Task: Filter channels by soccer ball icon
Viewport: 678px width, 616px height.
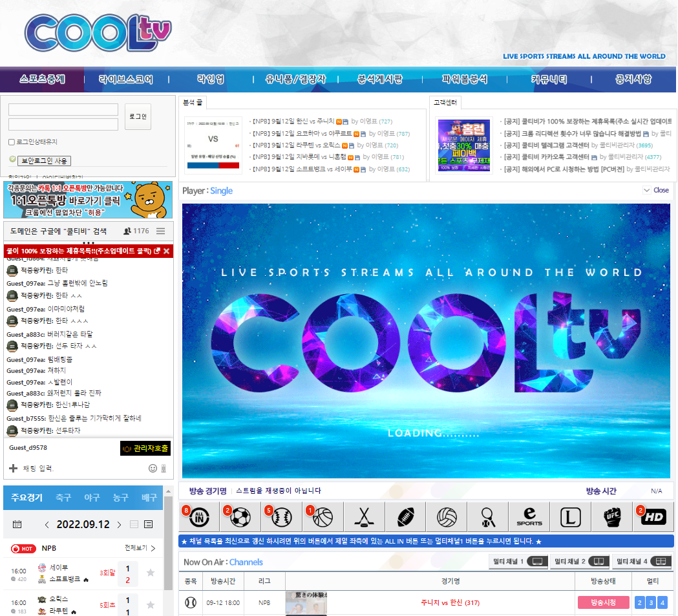Action: coord(240,517)
